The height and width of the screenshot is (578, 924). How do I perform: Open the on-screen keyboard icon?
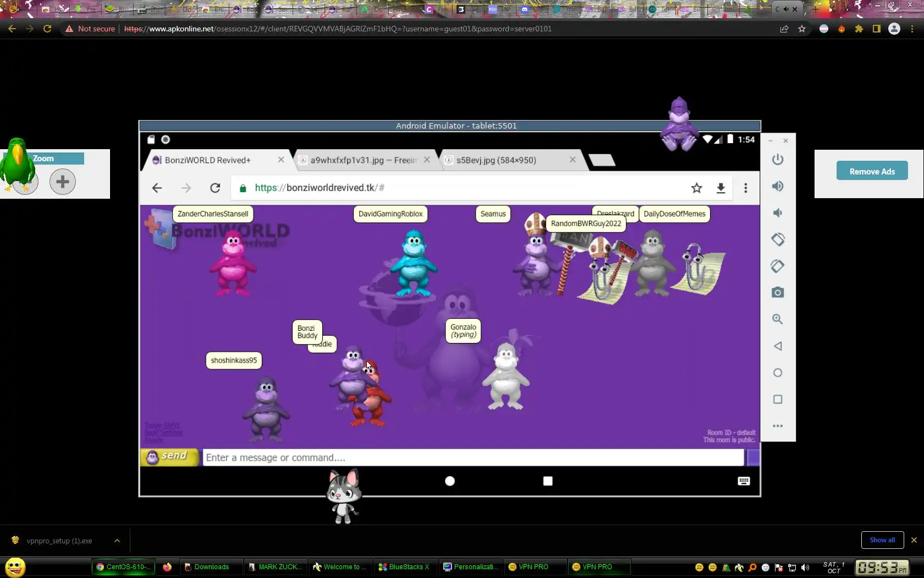tap(744, 481)
